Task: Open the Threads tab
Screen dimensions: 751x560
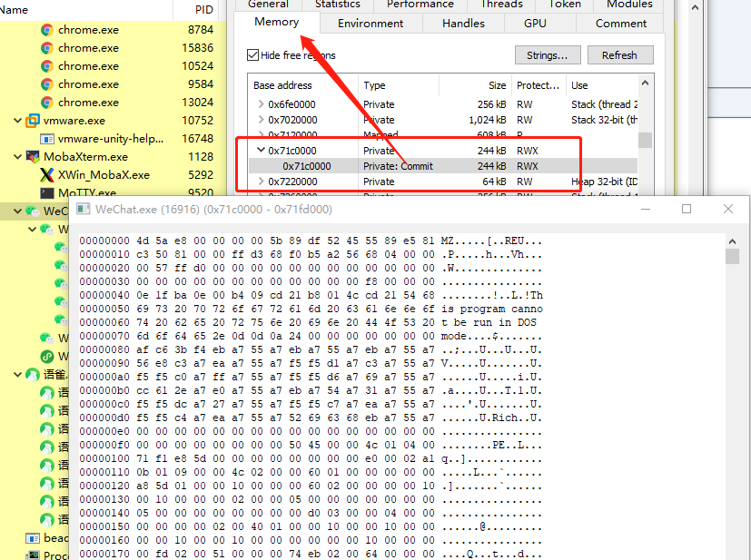Action: (x=501, y=5)
